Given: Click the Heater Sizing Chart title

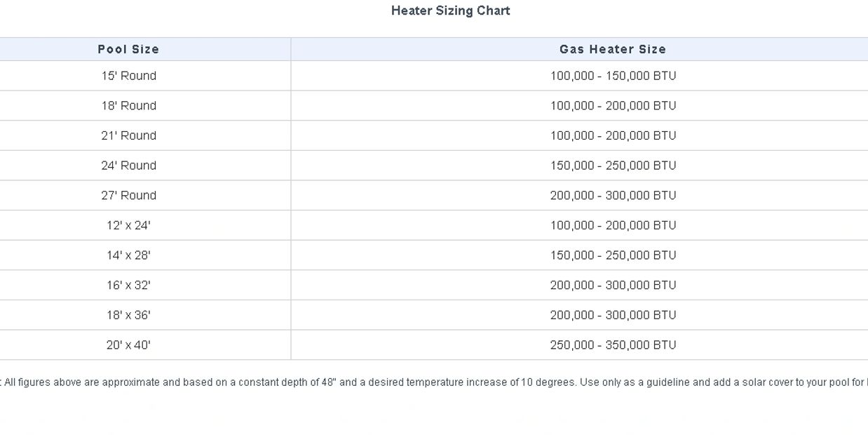Looking at the screenshot, I should pos(450,11).
